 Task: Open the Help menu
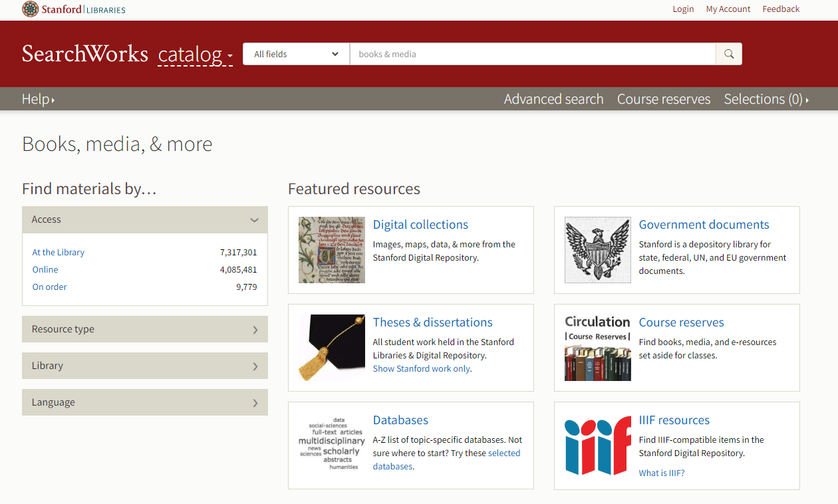pyautogui.click(x=39, y=99)
